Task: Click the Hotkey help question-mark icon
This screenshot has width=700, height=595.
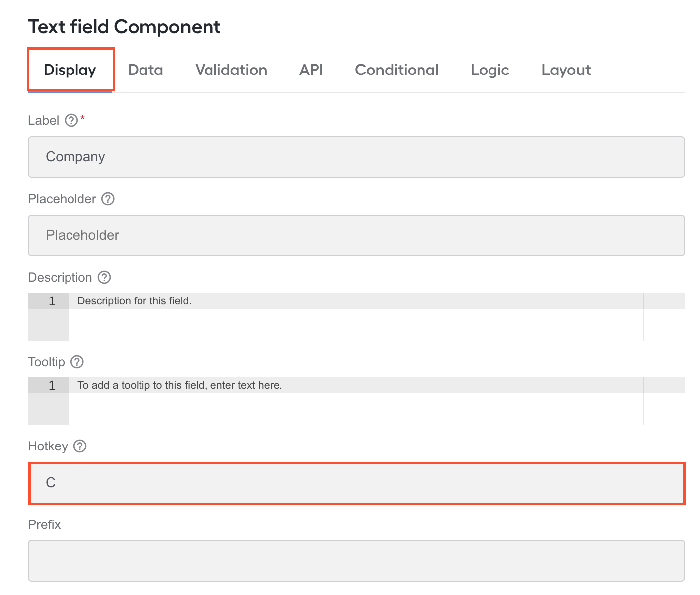Action: [80, 446]
